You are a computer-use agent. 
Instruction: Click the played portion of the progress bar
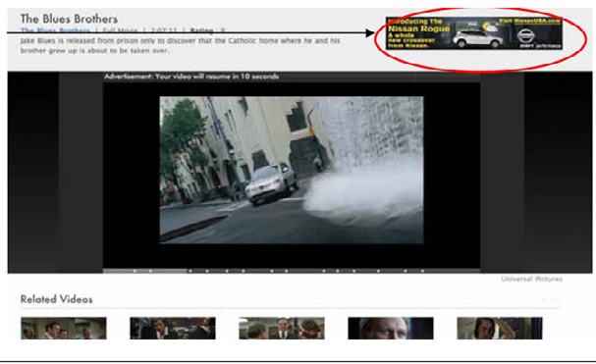[144, 271]
